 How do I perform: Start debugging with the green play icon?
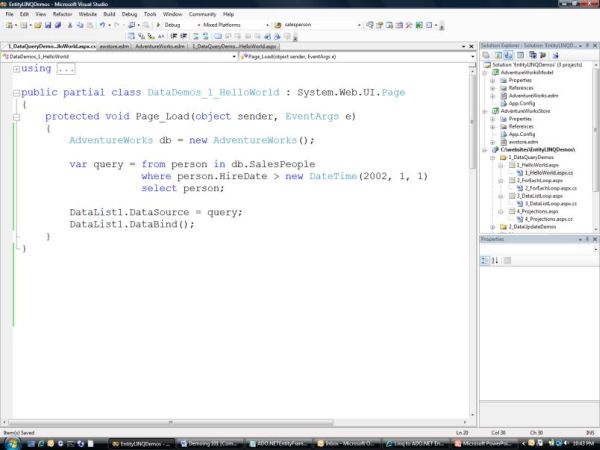click(x=158, y=25)
